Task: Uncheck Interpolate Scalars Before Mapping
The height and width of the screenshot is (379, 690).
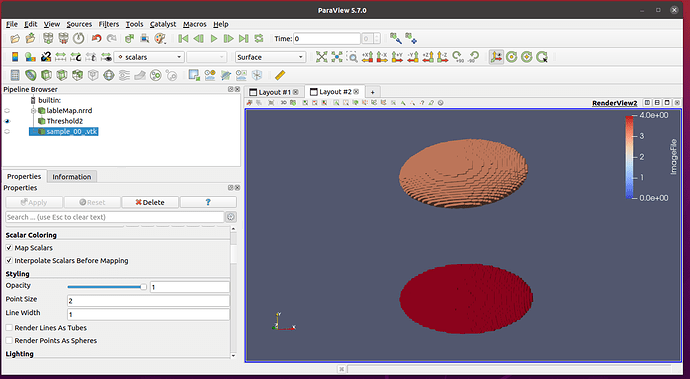Action: [x=9, y=261]
